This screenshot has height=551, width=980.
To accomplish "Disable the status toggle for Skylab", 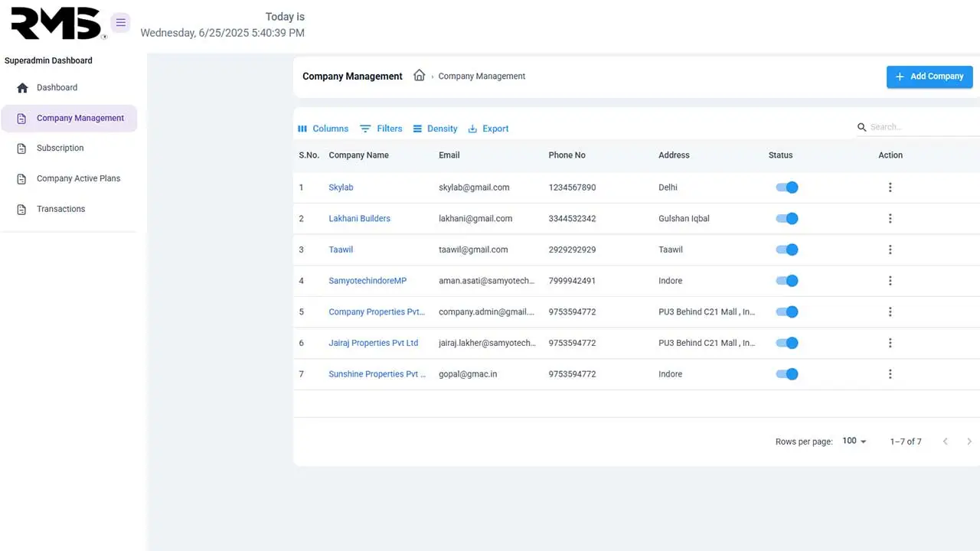I will 787,187.
